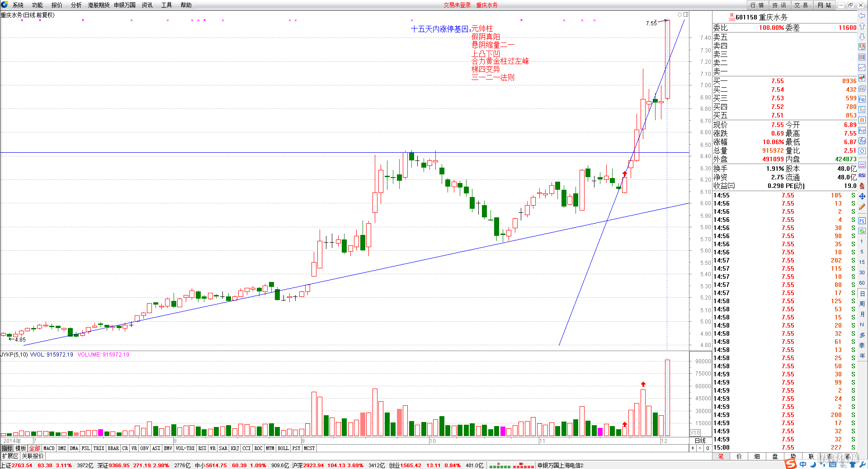Select the MACD indicator tab

49,448
